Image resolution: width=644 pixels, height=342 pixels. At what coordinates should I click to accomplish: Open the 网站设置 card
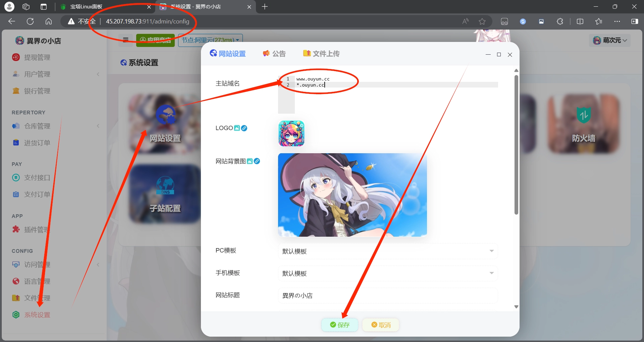coord(165,123)
